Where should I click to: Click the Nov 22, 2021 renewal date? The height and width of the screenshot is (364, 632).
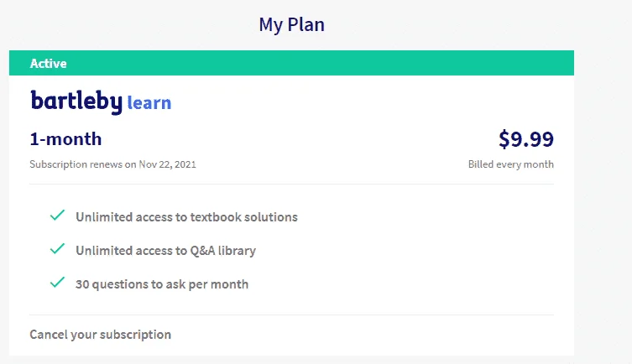[167, 164]
